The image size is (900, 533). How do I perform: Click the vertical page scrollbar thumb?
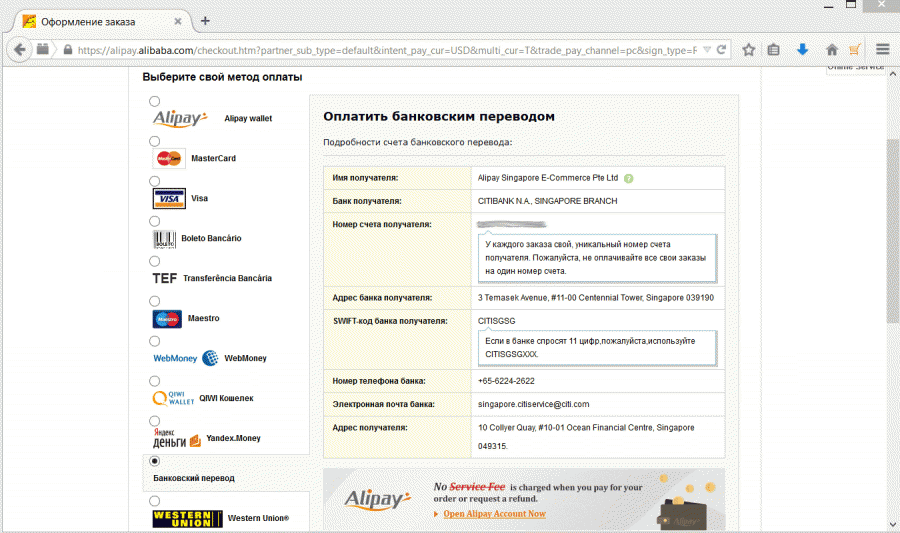coord(893,231)
